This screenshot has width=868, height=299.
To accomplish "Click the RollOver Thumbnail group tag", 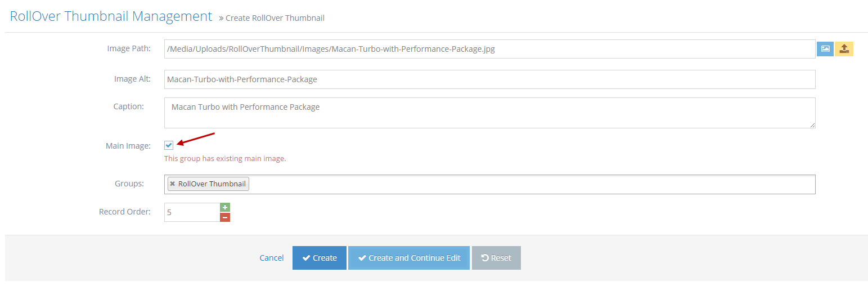I will pyautogui.click(x=212, y=184).
